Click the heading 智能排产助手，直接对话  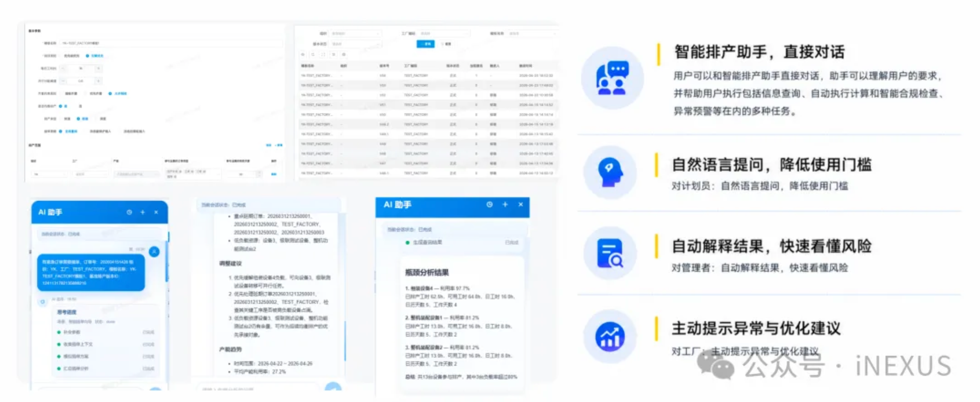[759, 52]
